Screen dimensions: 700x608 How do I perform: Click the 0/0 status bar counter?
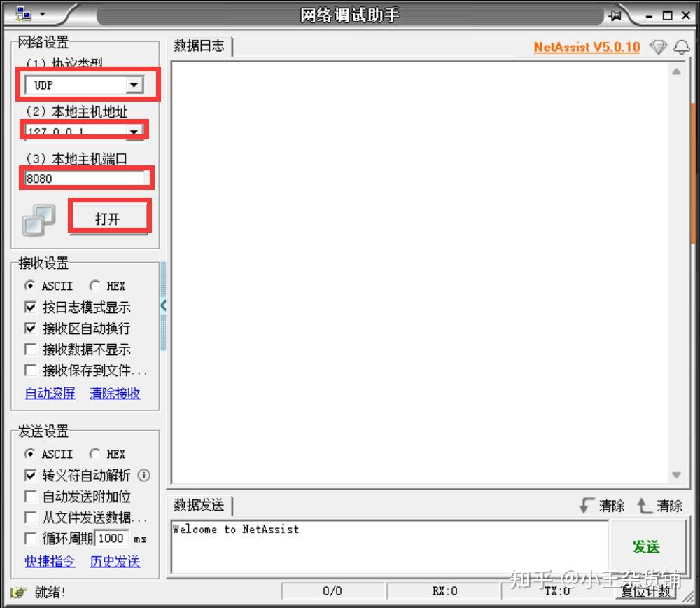(x=332, y=591)
